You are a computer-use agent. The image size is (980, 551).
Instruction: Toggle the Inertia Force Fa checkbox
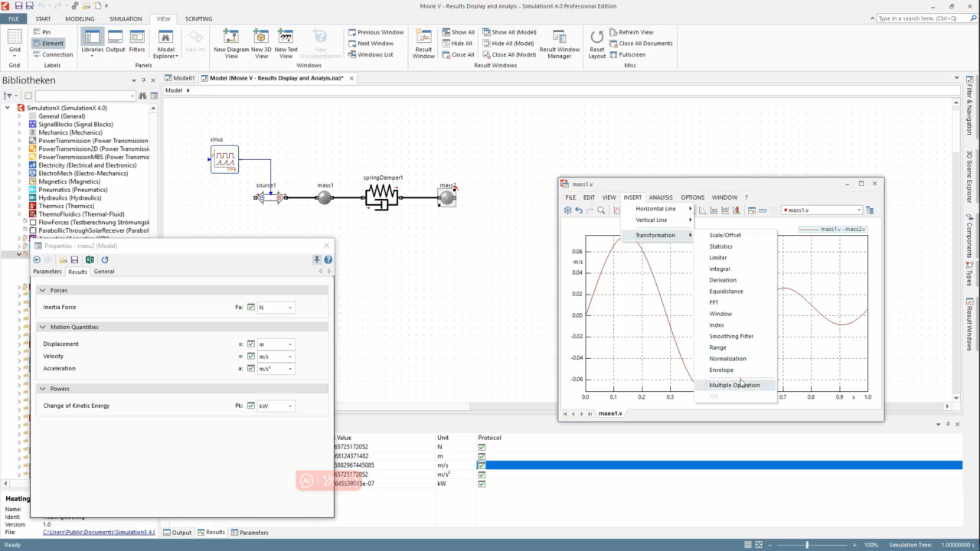click(250, 308)
